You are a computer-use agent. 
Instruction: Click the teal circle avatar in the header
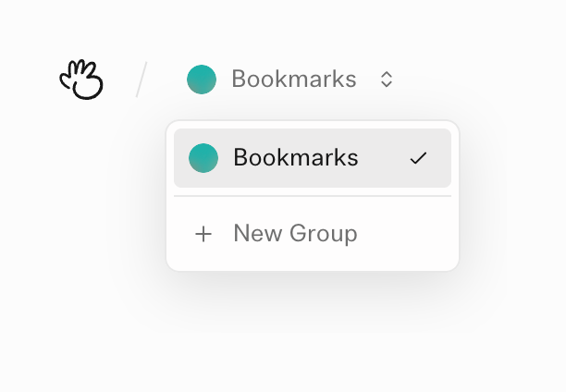click(201, 80)
